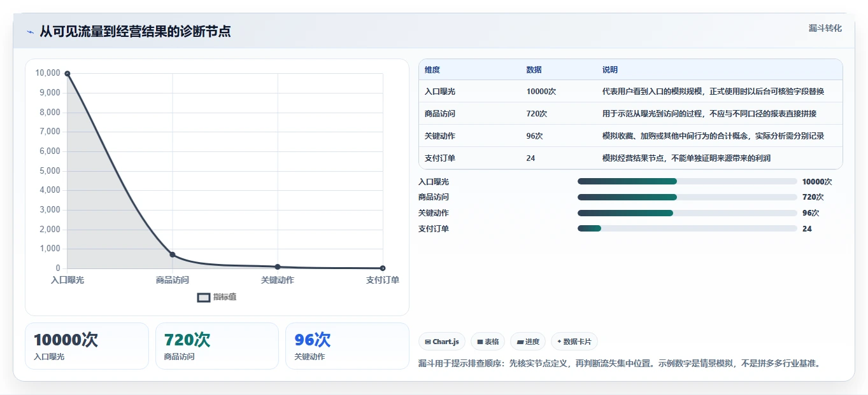The height and width of the screenshot is (395, 868).
Task: Click the 10000次 value beside progress bar
Action: (x=817, y=182)
